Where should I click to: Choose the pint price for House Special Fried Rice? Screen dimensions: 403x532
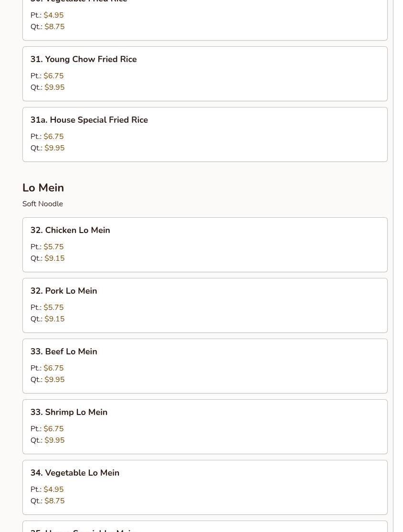53,137
